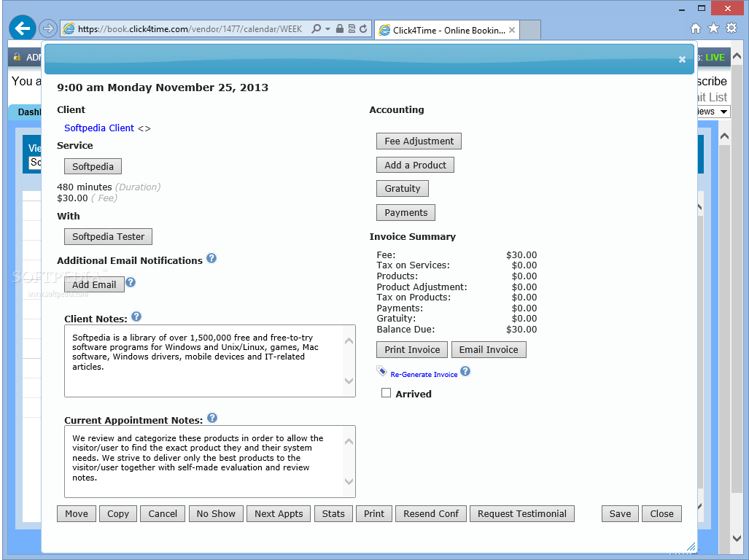Screen dimensions: 749x560
Task: Open the Views dropdown arrow behind dialog
Action: 723,112
